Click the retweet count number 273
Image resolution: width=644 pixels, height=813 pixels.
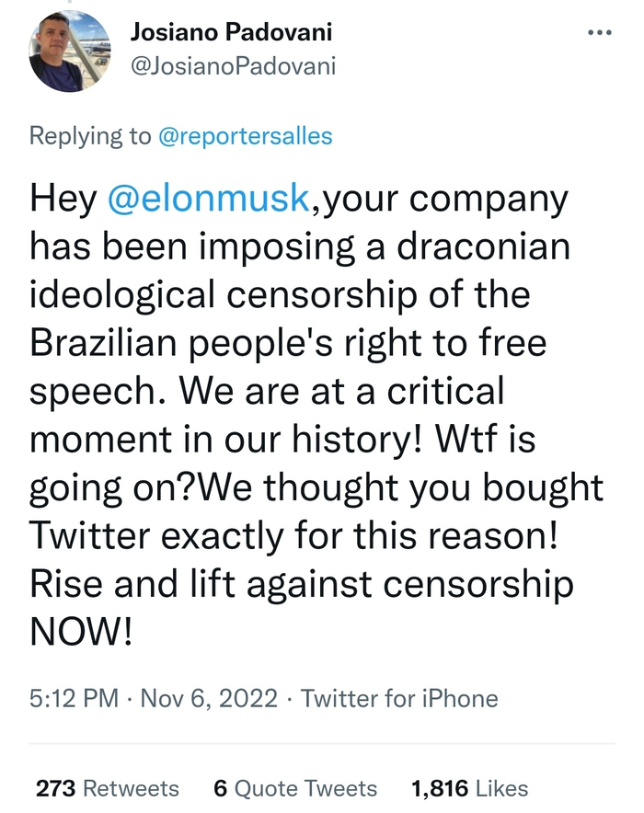[55, 788]
